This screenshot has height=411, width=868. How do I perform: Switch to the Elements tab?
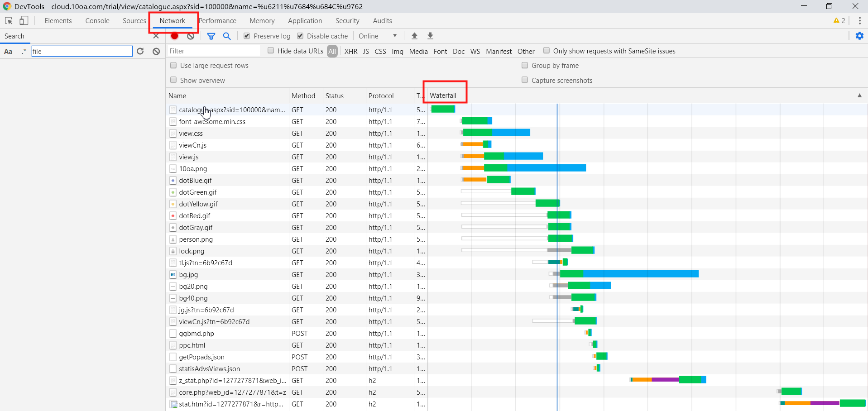[58, 21]
